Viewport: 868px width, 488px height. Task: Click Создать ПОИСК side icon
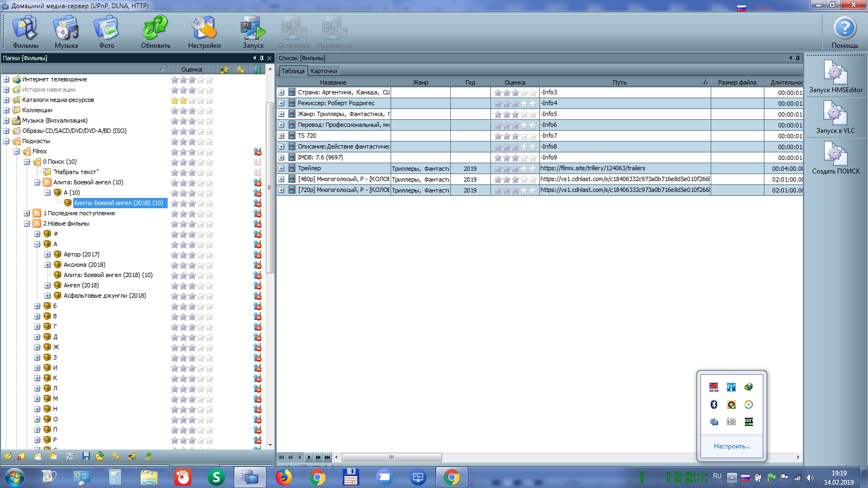point(835,158)
